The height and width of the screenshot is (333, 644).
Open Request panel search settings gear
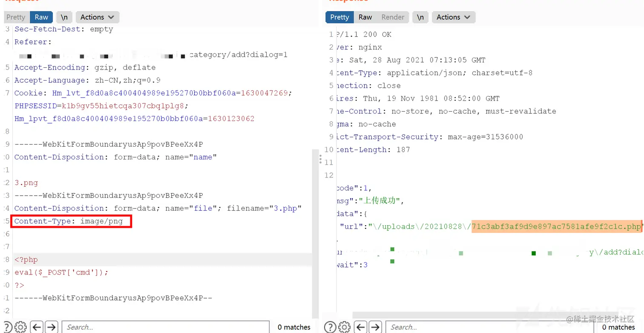pyautogui.click(x=20, y=327)
